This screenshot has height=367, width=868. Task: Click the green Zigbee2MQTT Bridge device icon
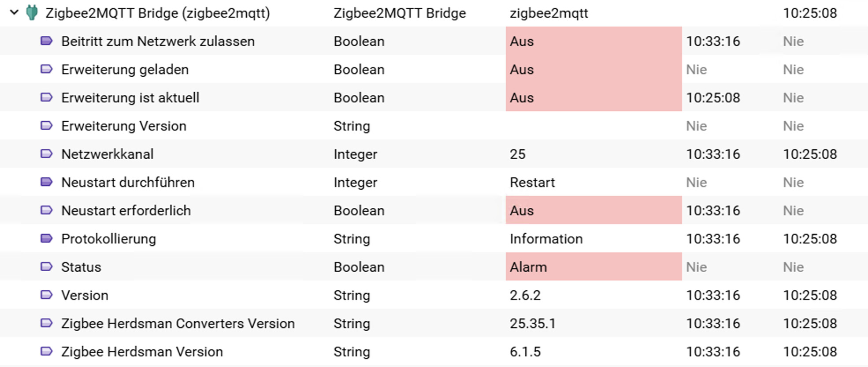coord(32,13)
